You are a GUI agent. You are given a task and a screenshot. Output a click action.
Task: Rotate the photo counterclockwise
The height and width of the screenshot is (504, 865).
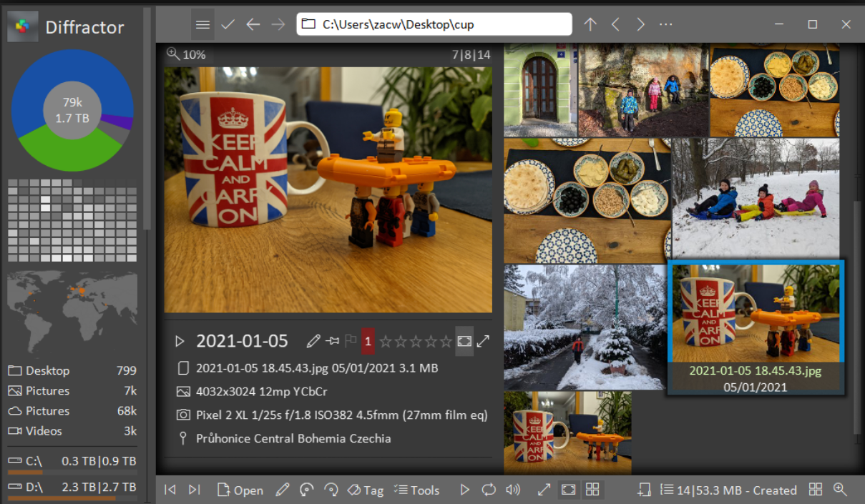pos(306,490)
